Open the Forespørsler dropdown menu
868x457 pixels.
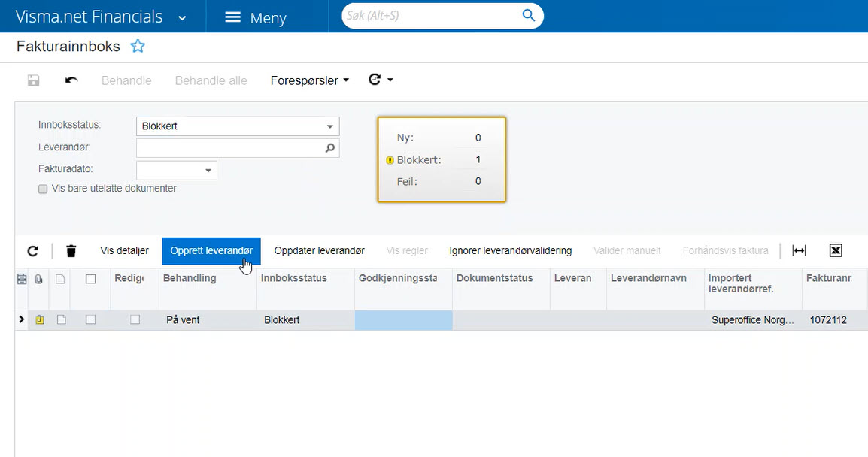click(309, 80)
